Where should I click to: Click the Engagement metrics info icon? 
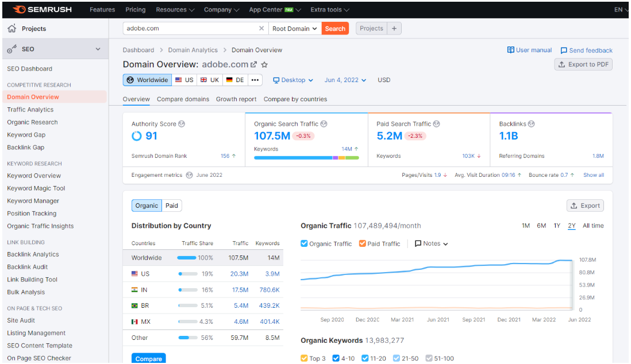point(189,175)
